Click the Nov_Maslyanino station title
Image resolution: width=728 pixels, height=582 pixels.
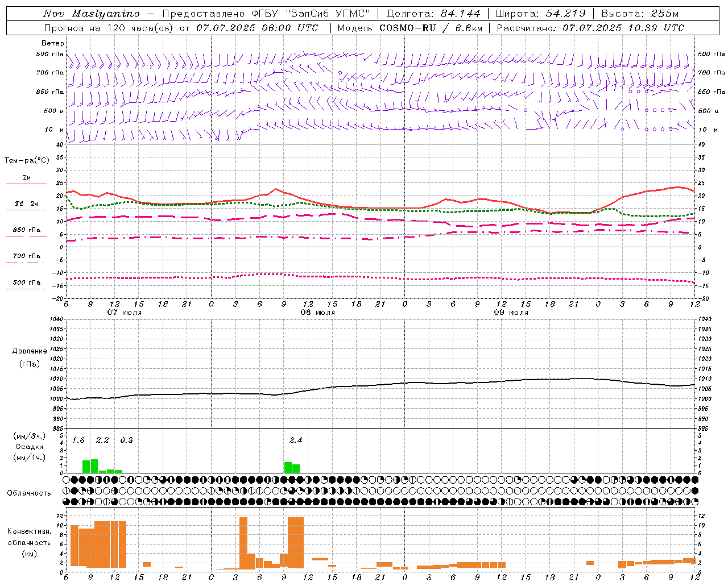[x=91, y=14]
